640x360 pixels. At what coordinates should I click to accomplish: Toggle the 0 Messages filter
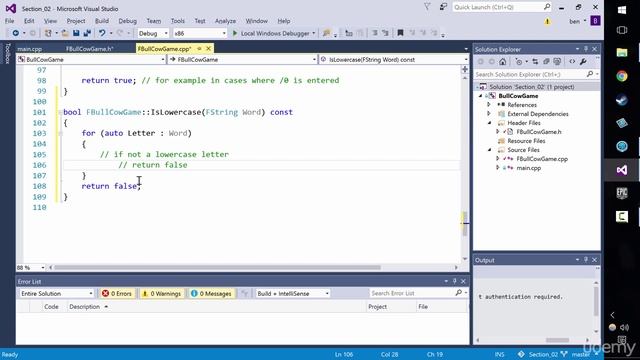[x=211, y=293]
